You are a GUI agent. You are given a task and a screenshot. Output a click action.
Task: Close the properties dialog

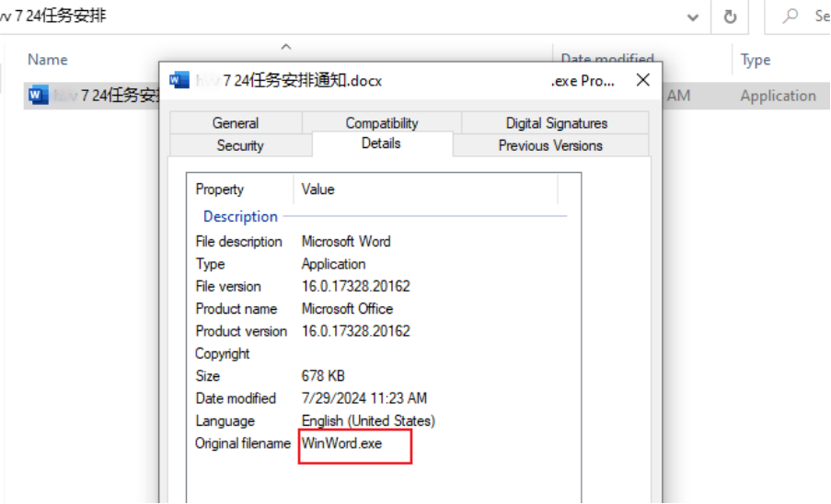[x=643, y=80]
